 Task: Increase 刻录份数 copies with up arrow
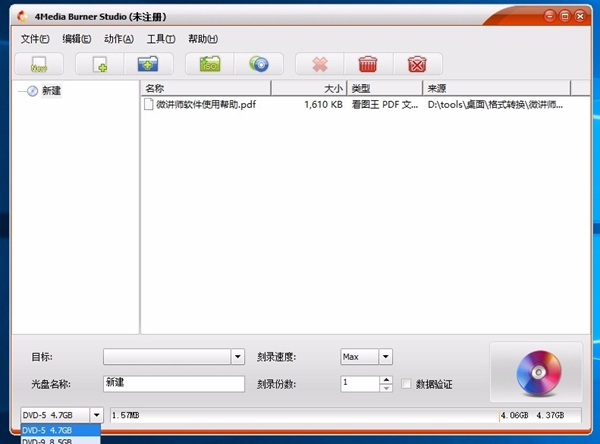386,380
